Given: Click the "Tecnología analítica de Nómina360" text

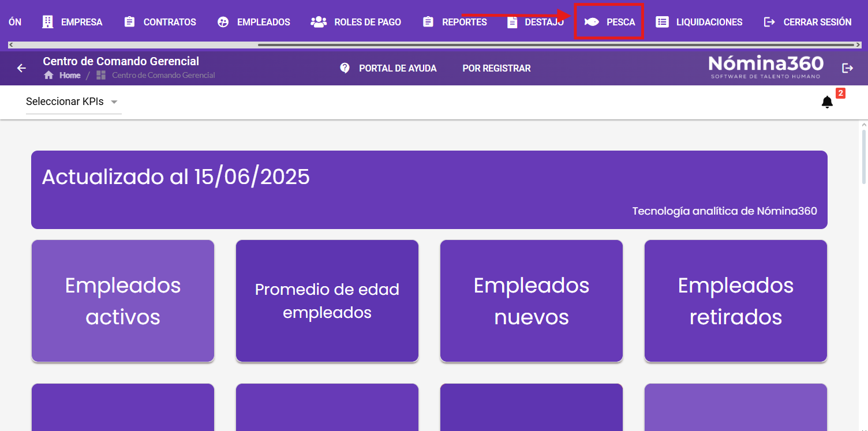Looking at the screenshot, I should pos(725,211).
